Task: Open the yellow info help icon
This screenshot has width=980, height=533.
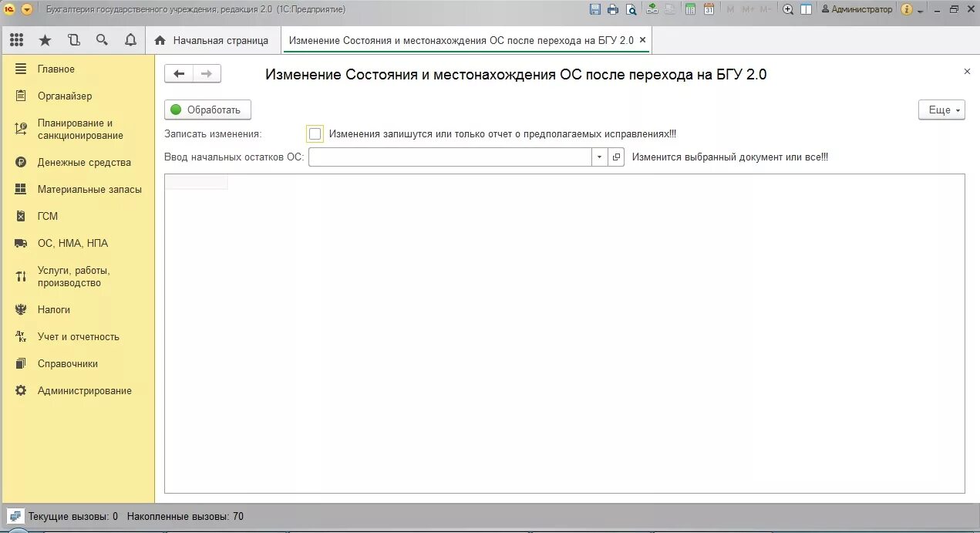Action: coord(907,9)
